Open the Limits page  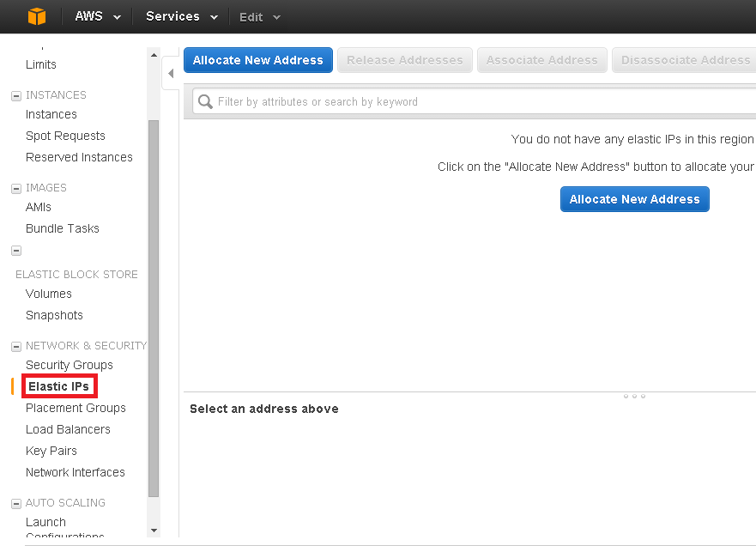click(x=41, y=64)
